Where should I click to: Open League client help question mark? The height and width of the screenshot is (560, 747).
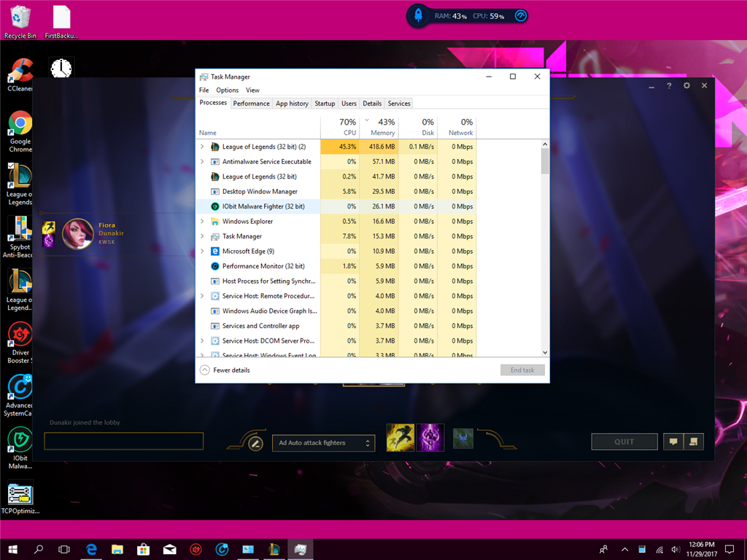tap(669, 86)
